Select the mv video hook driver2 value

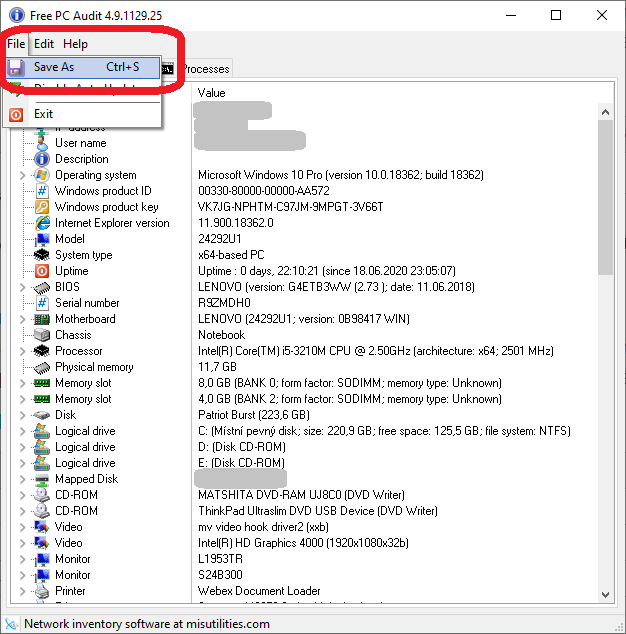click(263, 527)
